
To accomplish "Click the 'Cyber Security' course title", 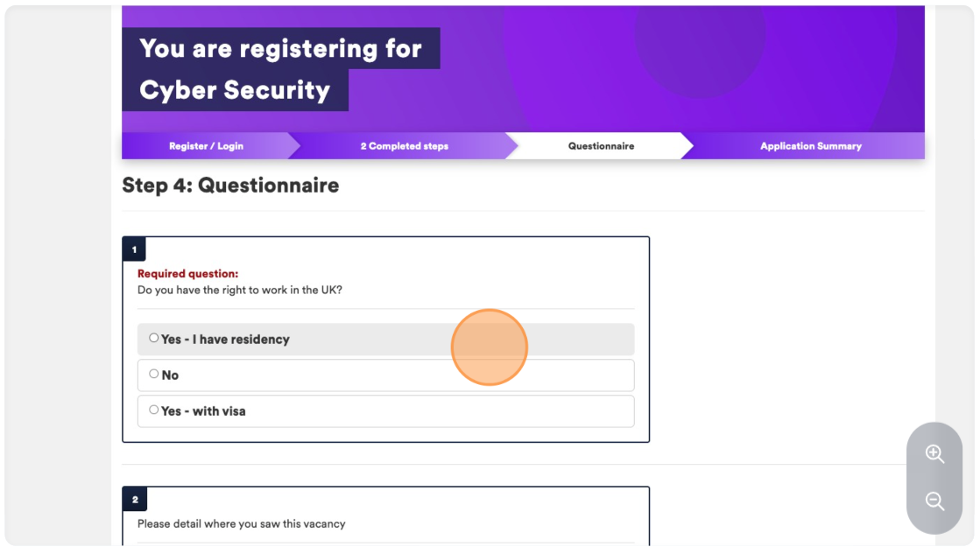I will (235, 90).
